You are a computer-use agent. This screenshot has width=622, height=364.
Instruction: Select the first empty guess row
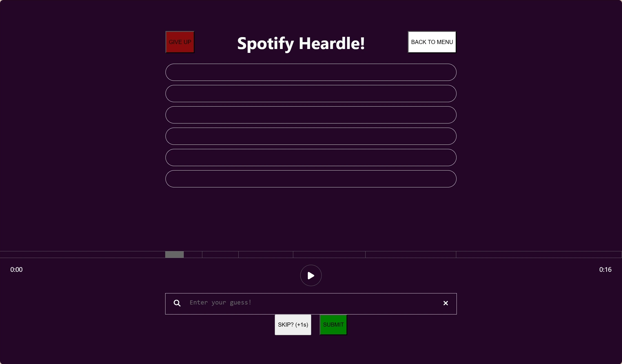(311, 72)
